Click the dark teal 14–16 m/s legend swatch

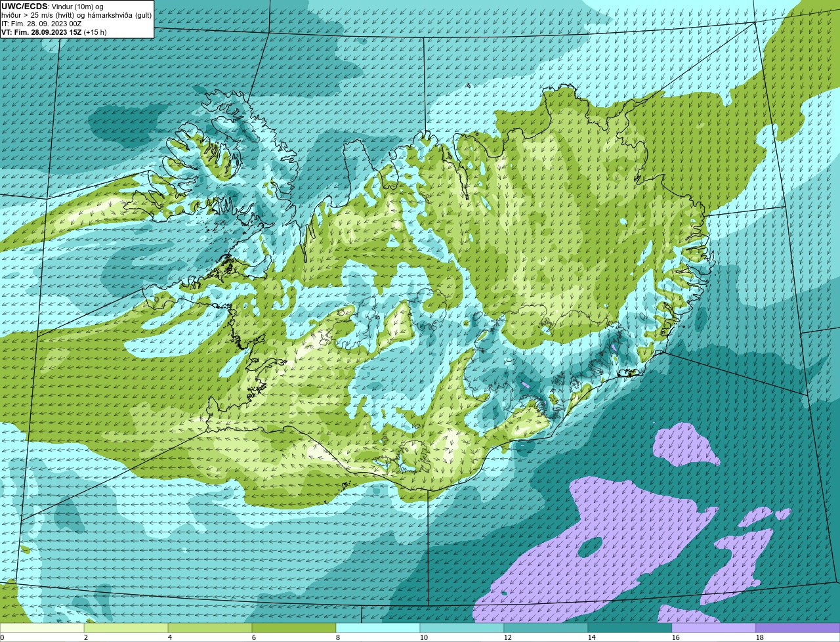(x=630, y=628)
